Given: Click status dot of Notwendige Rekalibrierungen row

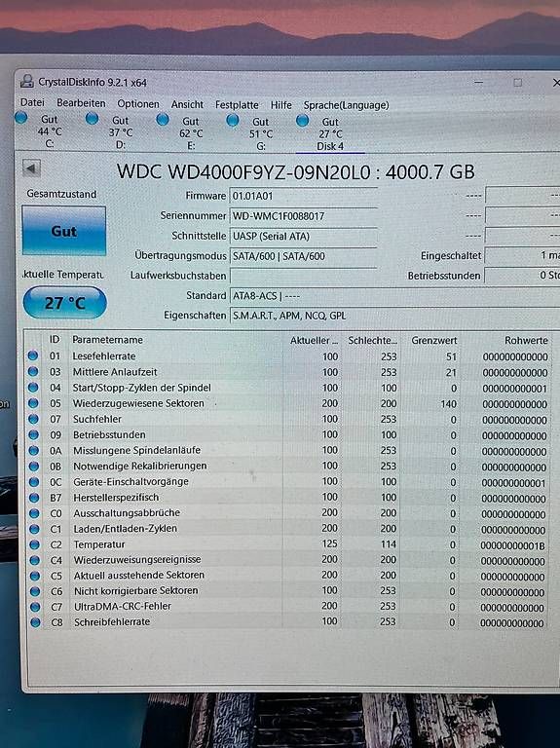Looking at the screenshot, I should point(33,466).
